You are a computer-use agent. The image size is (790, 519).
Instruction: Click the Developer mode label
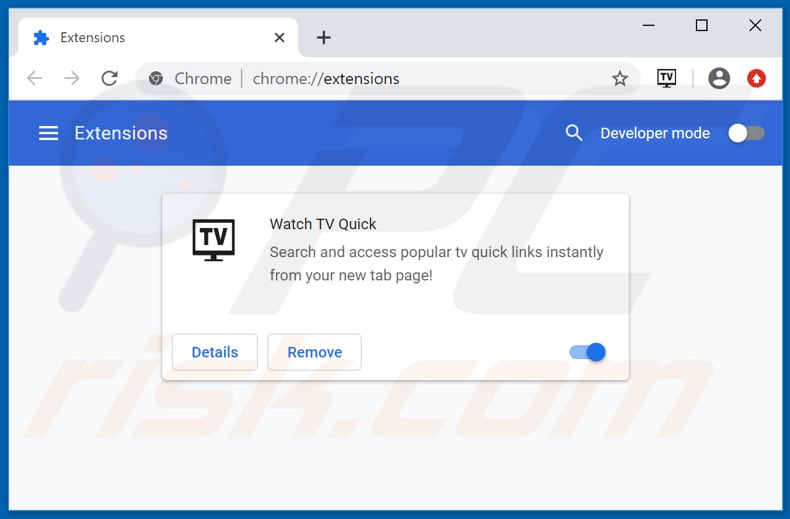655,133
